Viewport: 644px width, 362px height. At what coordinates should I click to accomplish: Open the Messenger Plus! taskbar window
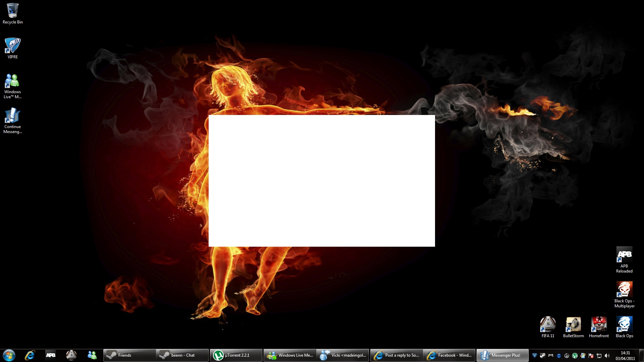pos(502,355)
